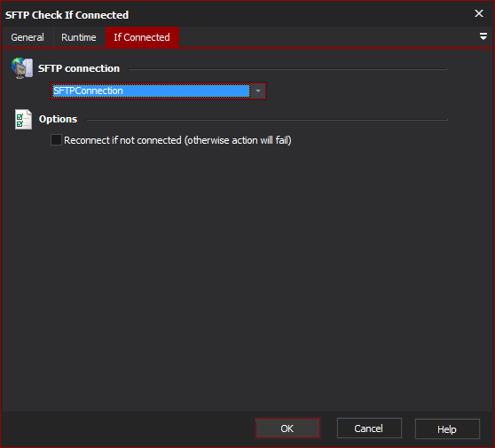495x448 pixels.
Task: Click the SFTP connection section heading
Action: (79, 68)
